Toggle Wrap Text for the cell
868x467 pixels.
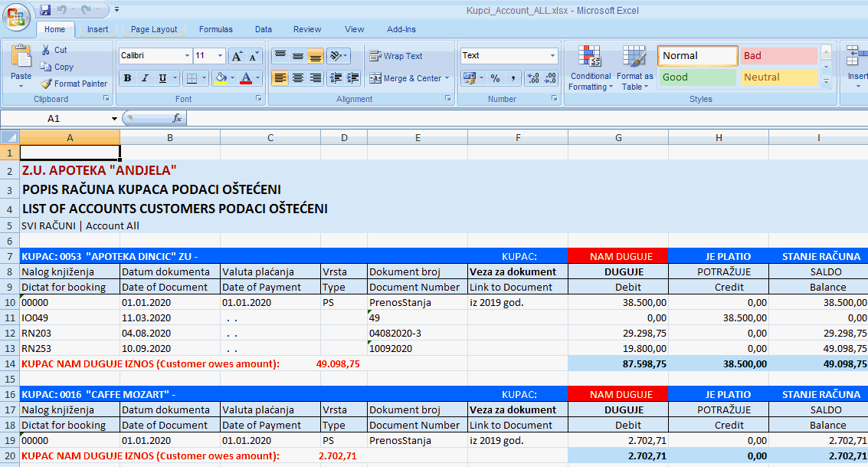coord(396,56)
